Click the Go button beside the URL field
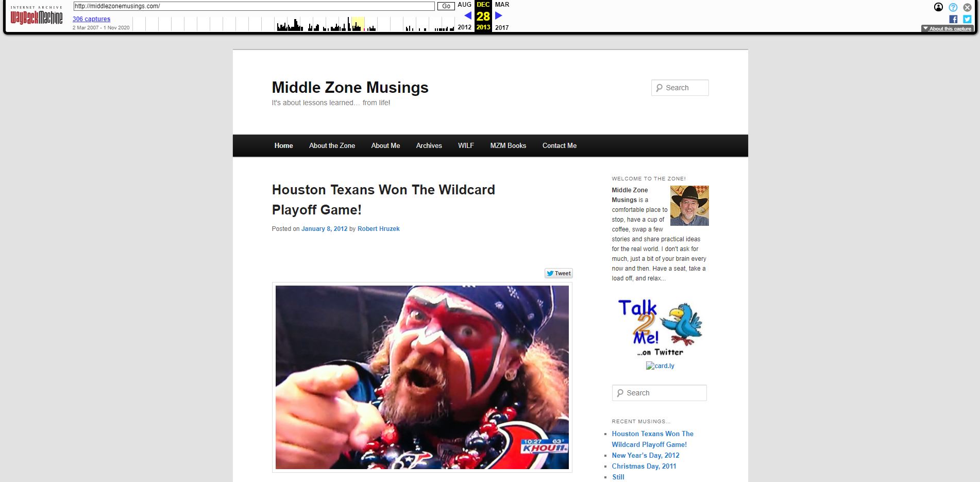The image size is (980, 482). point(446,6)
